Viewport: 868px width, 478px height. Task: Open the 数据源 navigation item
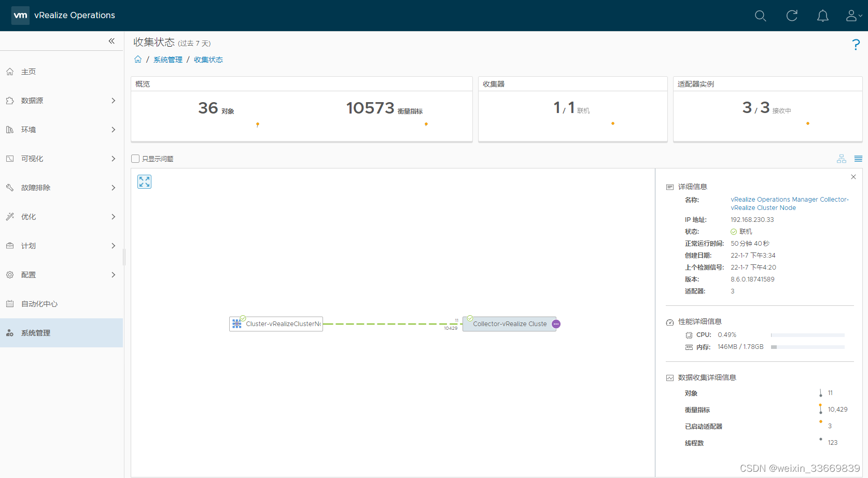coord(62,101)
